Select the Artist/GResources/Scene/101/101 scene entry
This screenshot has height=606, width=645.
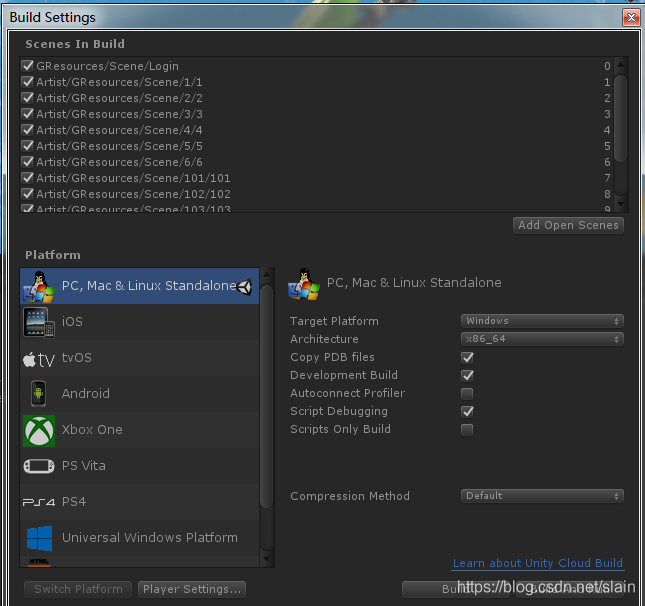316,178
